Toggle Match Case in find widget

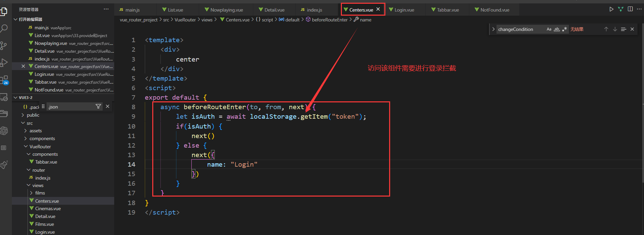[x=549, y=29]
